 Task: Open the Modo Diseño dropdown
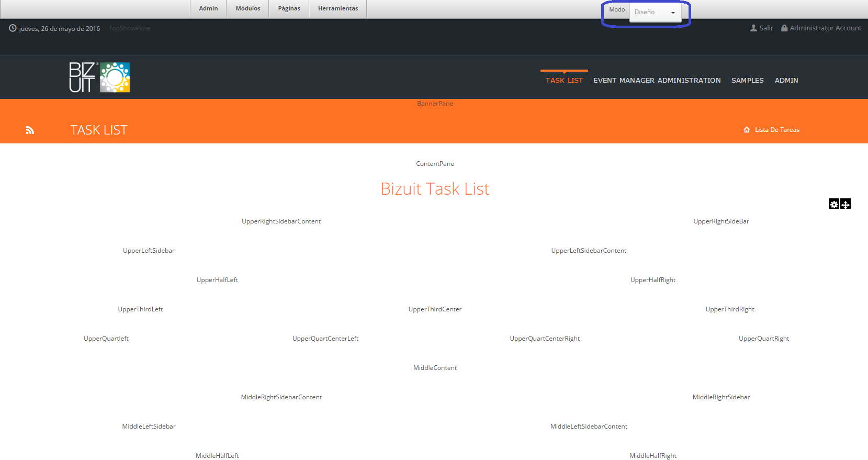coord(655,12)
